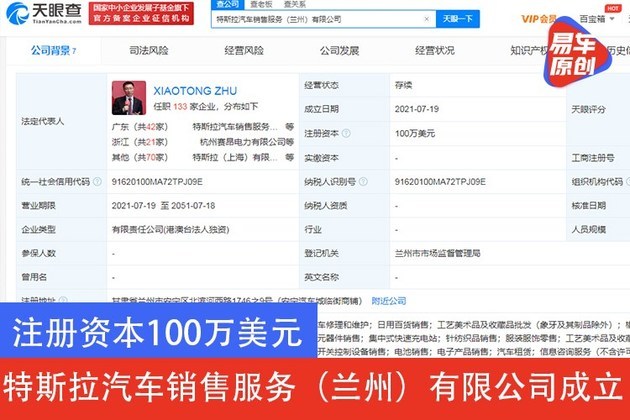
Task: Clear the search box with the X icon
Action: pos(427,19)
